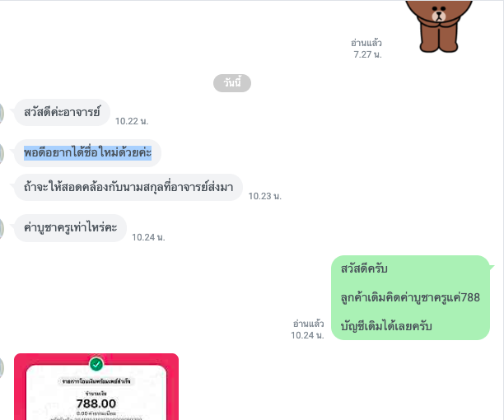The height and width of the screenshot is (420, 504).
Task: Click the บัญชีเดิมได้เลยครับ text line
Action: click(x=386, y=326)
